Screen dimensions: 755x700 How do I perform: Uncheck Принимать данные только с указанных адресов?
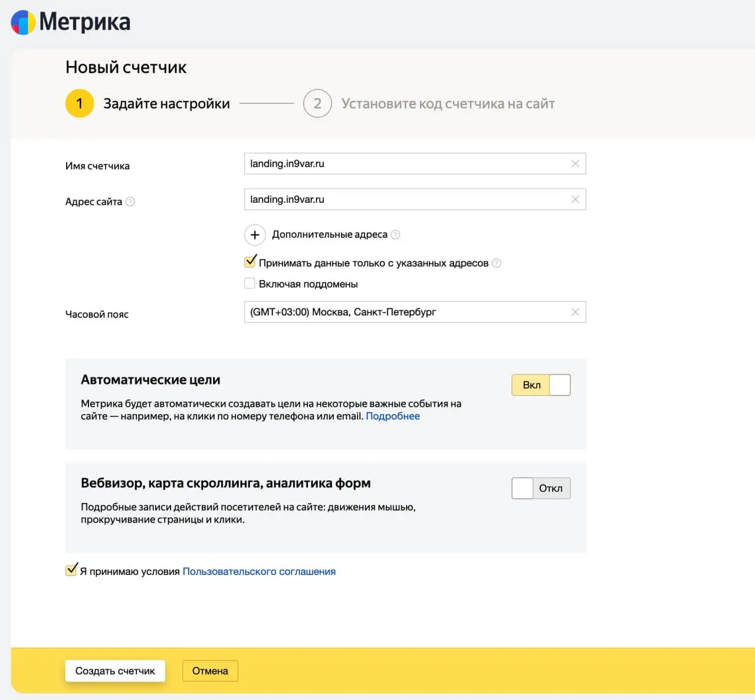(x=250, y=261)
